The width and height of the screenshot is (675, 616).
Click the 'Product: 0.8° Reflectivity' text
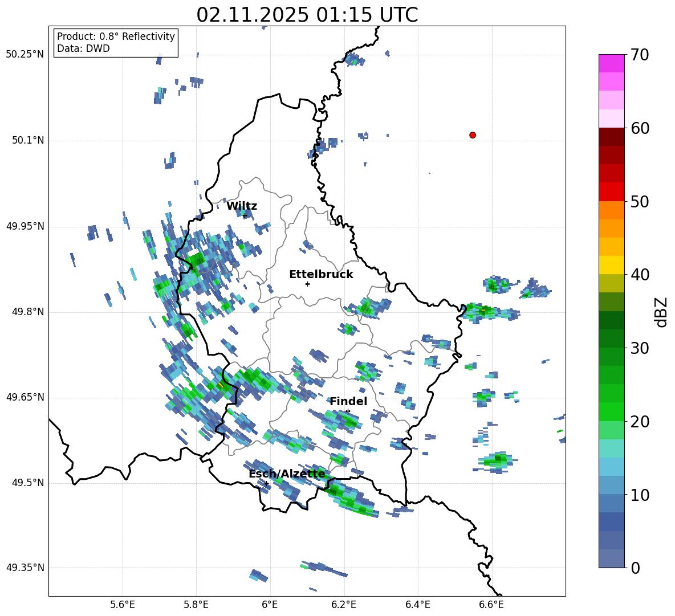coord(116,36)
